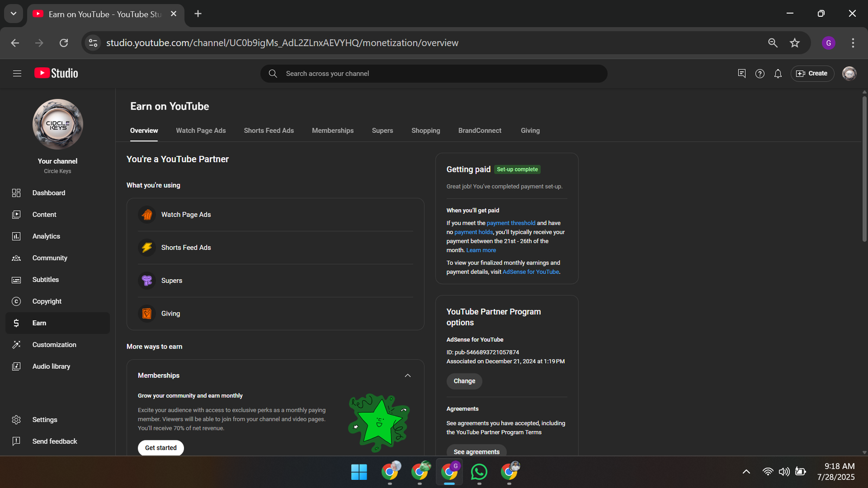
Task: Click the Giving row icon
Action: [146, 313]
